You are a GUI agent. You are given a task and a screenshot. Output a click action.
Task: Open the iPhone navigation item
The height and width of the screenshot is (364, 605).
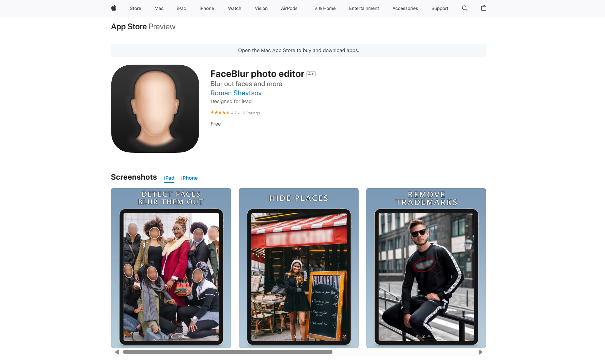point(207,9)
